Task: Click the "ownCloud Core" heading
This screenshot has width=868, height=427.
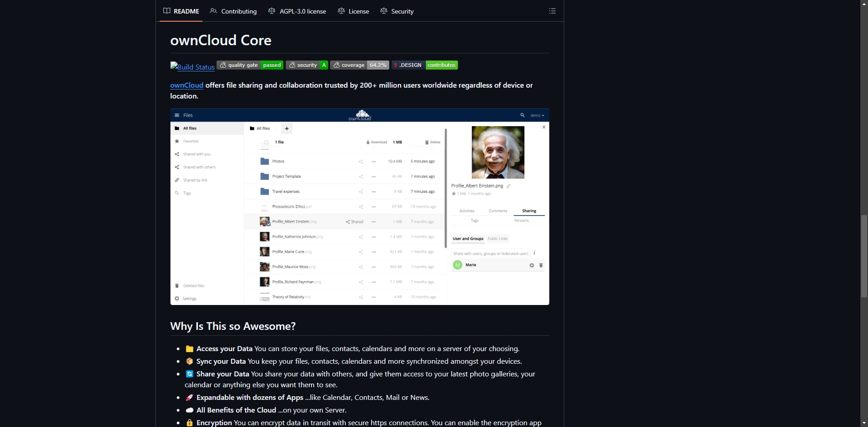Action: click(x=221, y=40)
